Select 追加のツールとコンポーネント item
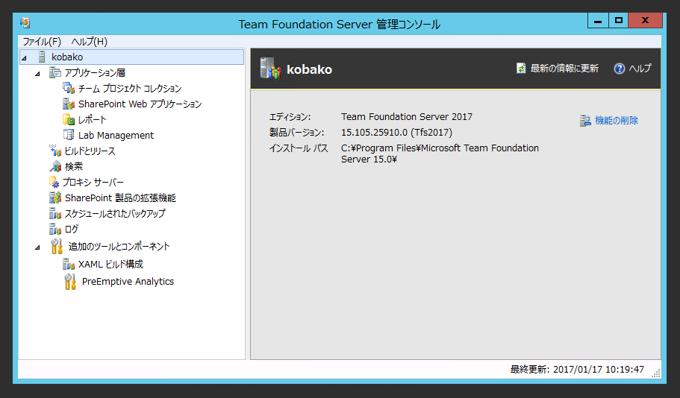This screenshot has height=398, width=680. click(119, 246)
